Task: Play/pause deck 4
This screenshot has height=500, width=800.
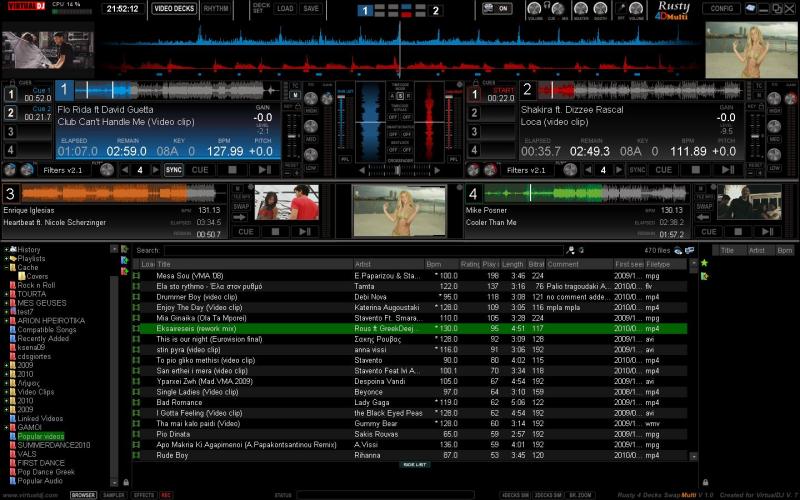Action: (767, 232)
